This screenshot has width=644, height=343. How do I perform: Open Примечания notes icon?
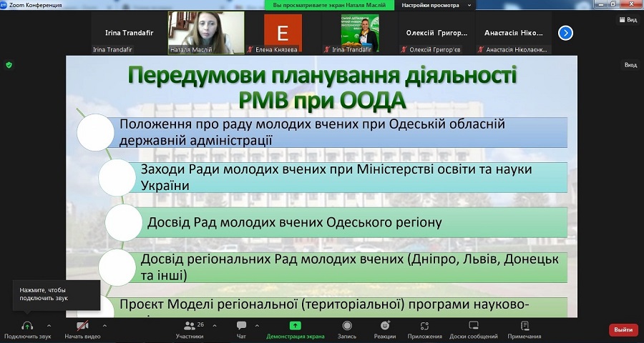[x=524, y=325]
